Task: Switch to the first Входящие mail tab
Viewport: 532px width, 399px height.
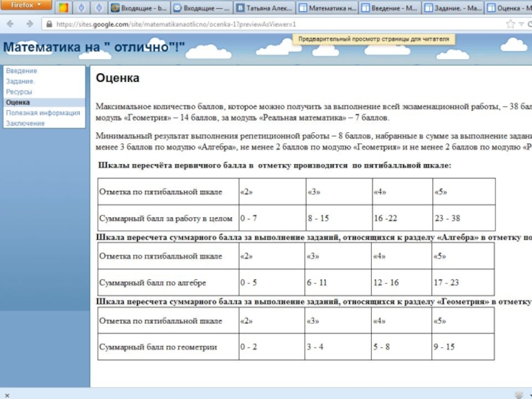Action: click(138, 9)
